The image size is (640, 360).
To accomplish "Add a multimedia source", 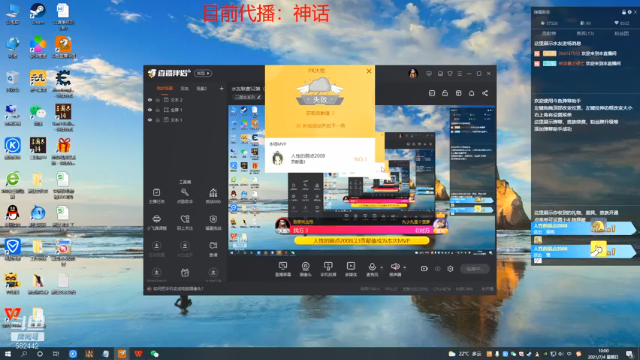I will [351, 269].
